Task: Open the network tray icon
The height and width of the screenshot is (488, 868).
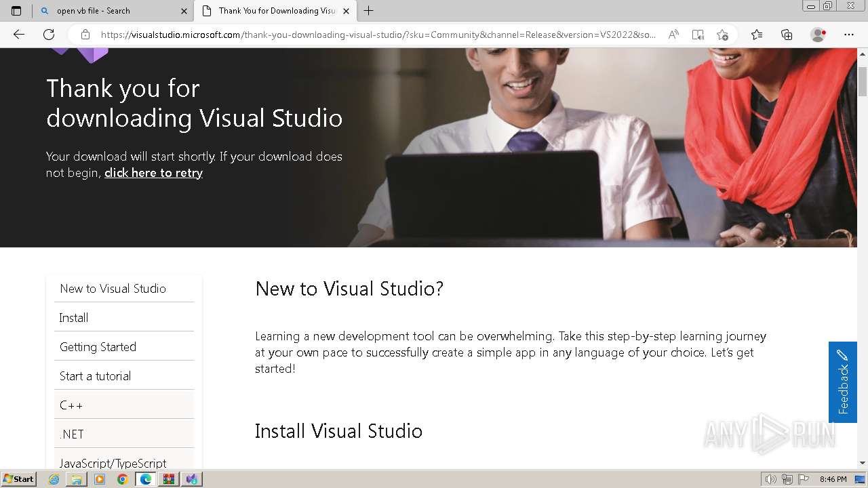Action: coord(787,479)
